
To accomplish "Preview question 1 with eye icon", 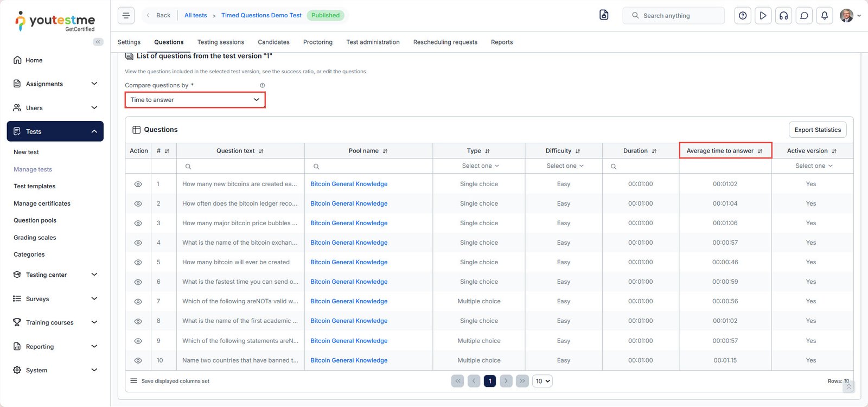I will pos(138,185).
